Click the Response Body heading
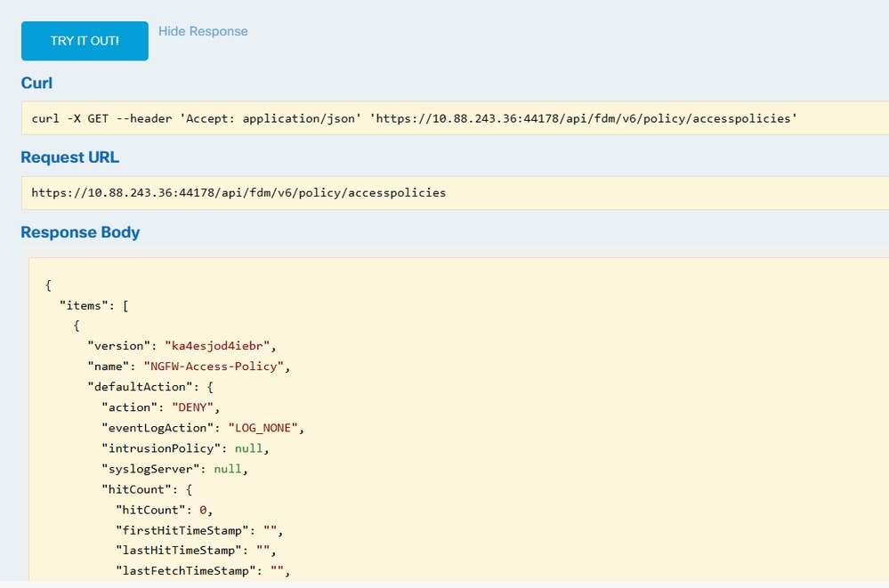 click(80, 232)
